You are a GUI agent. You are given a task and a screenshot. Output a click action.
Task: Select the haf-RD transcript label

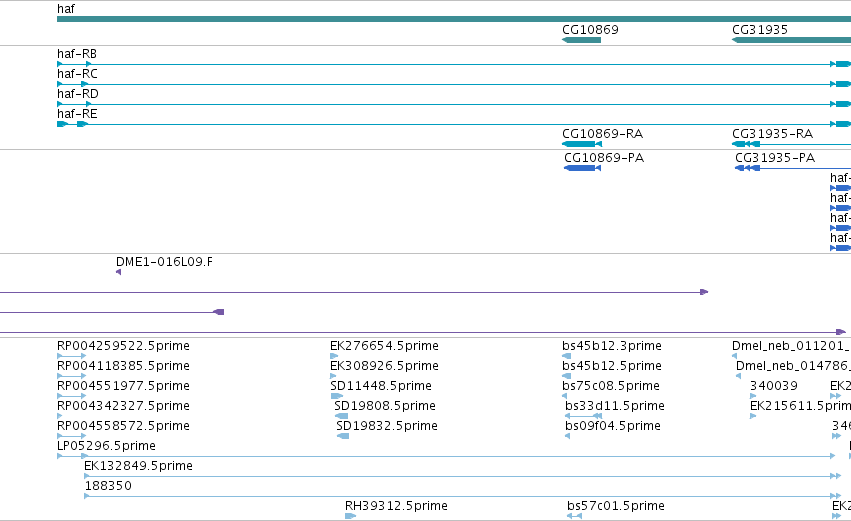point(78,94)
